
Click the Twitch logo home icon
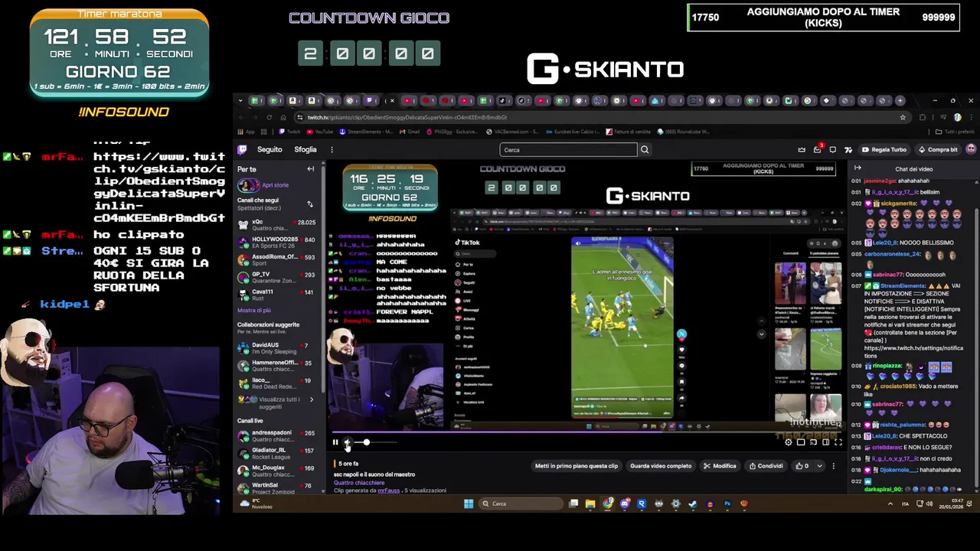(242, 150)
